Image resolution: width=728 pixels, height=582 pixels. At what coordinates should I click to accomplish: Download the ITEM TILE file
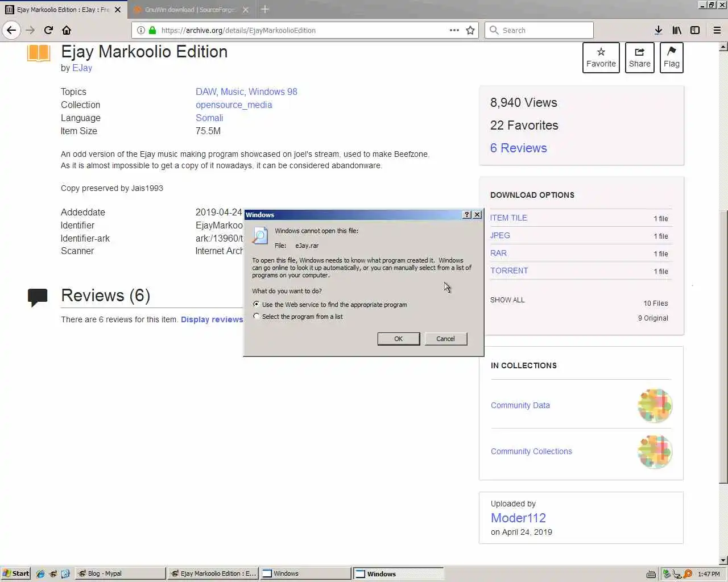click(508, 218)
